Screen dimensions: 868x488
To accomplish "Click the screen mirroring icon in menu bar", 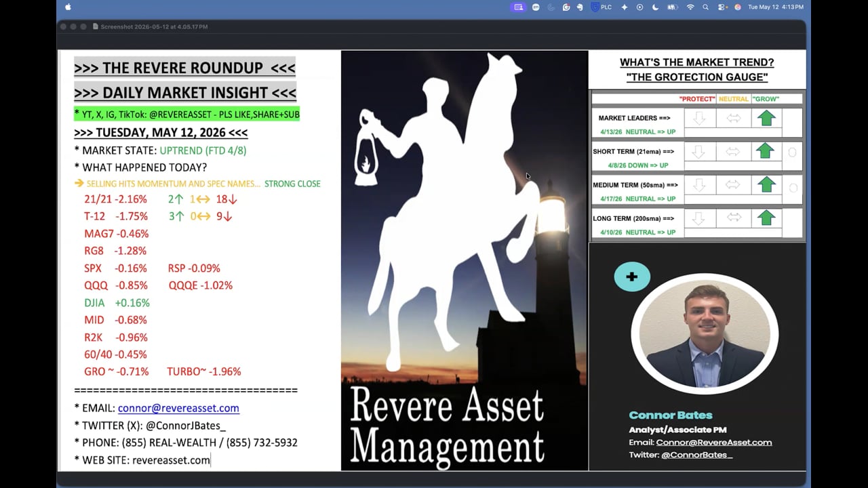I will (519, 7).
